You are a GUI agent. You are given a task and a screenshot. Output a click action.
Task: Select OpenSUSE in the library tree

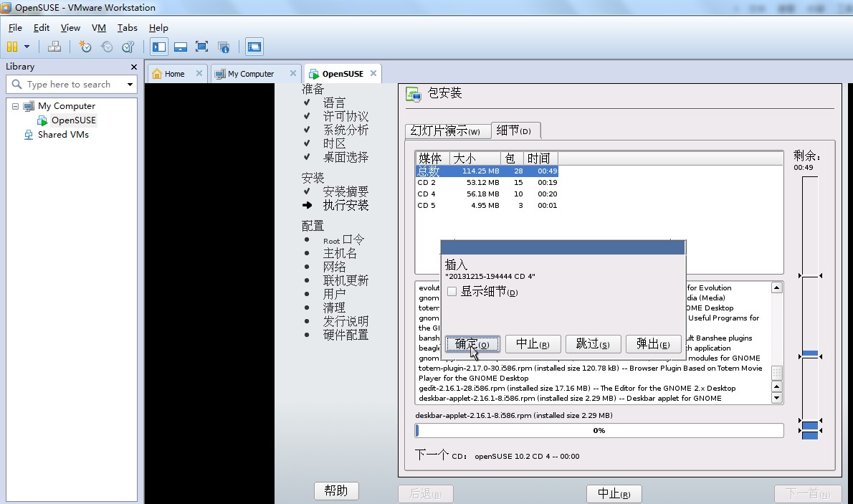coord(73,120)
